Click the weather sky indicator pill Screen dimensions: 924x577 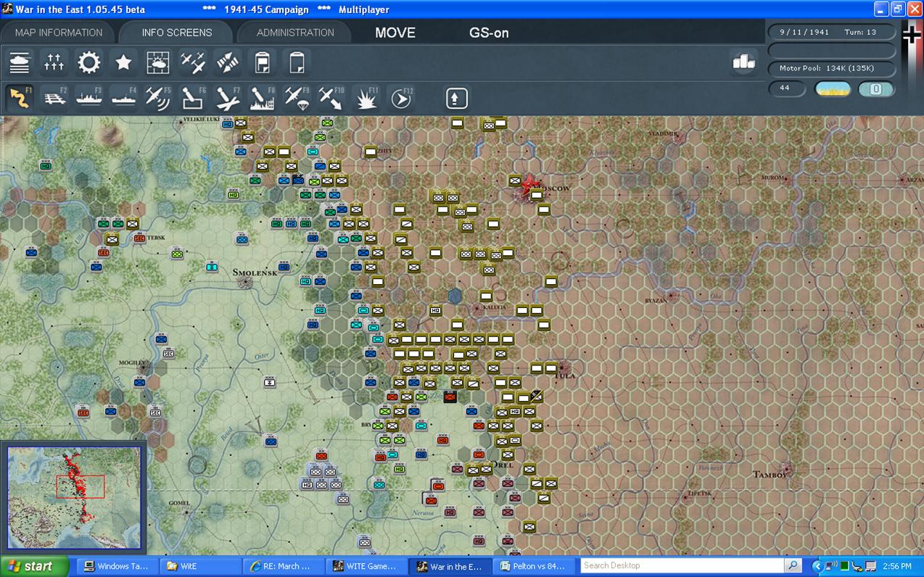833,89
